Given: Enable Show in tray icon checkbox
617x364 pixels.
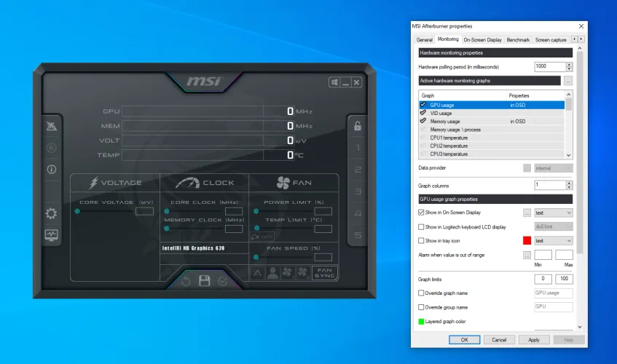Looking at the screenshot, I should 421,240.
